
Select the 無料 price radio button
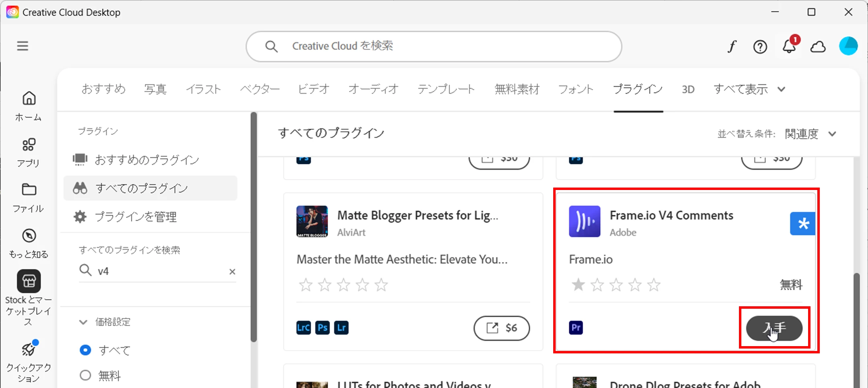click(x=85, y=375)
